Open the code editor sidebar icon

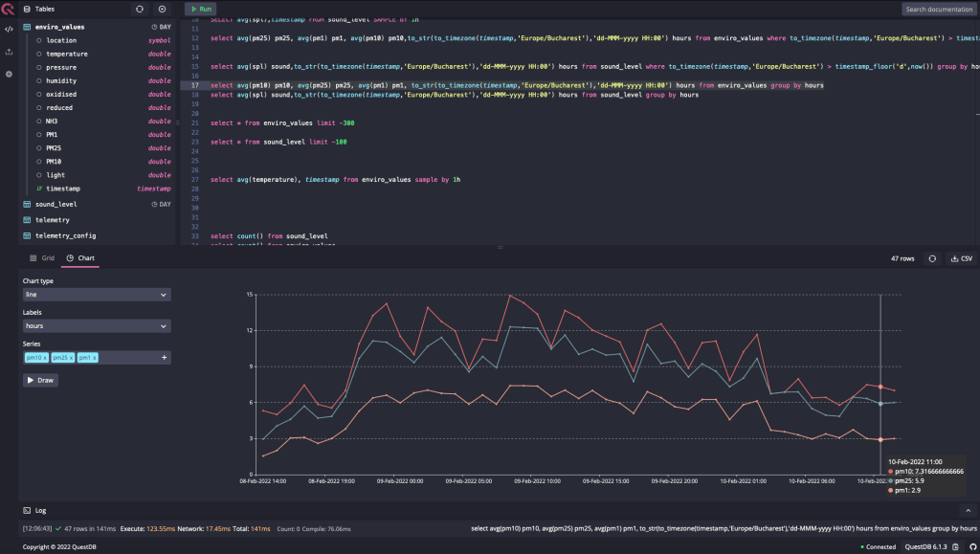click(9, 29)
